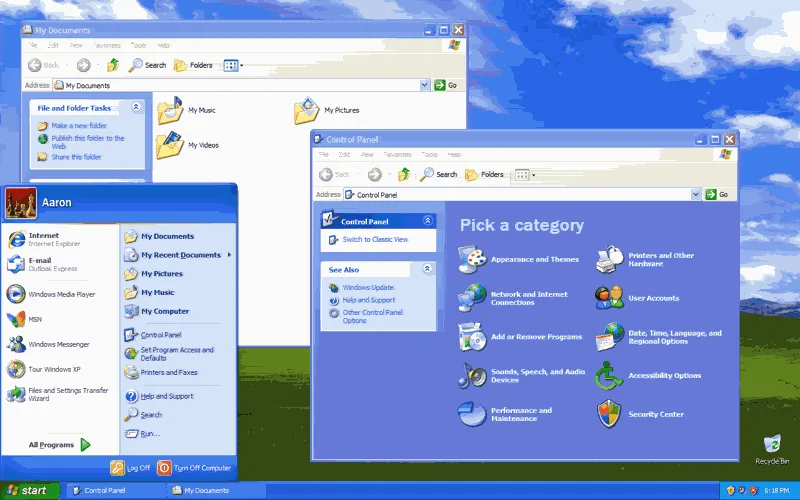
Task: Collapse the File and Folder Tasks panel
Action: tap(136, 107)
